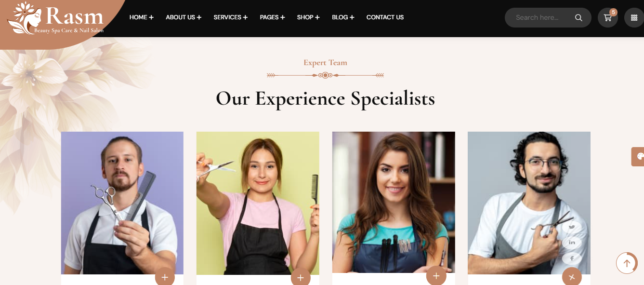This screenshot has height=285, width=644.
Task: Click the search magnifier icon
Action: point(578,18)
